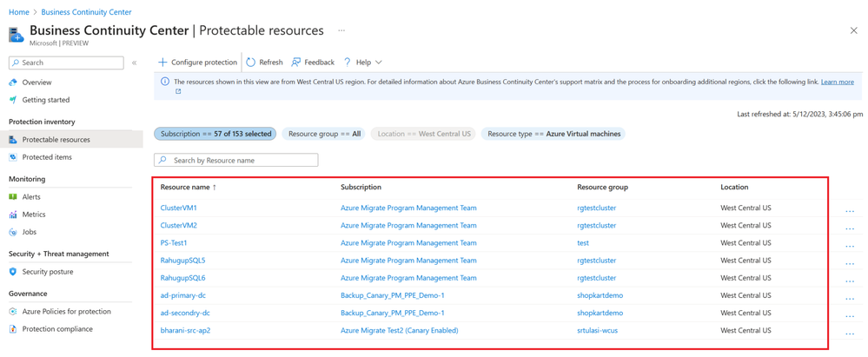Viewport: 868px width, 357px height.
Task: Open row menu for RahugupSQL6
Action: [851, 281]
